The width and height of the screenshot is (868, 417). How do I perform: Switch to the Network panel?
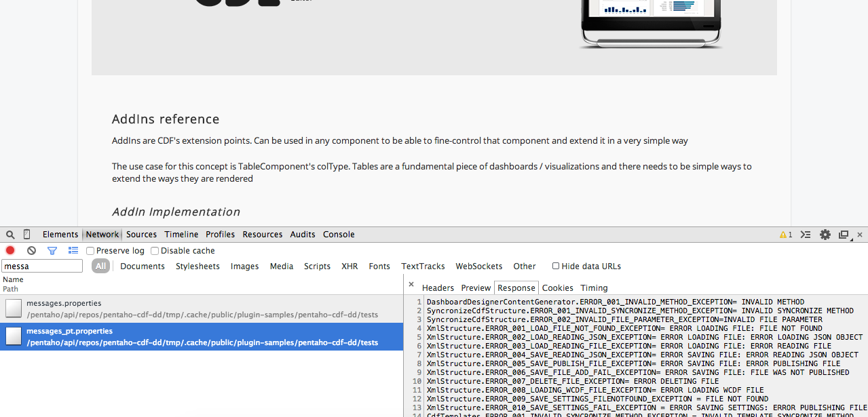tap(102, 235)
